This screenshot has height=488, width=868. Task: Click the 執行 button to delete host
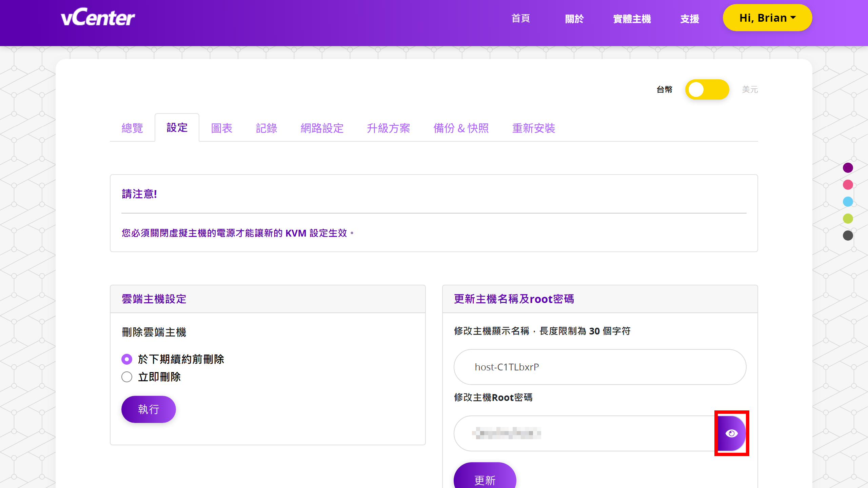pyautogui.click(x=148, y=409)
